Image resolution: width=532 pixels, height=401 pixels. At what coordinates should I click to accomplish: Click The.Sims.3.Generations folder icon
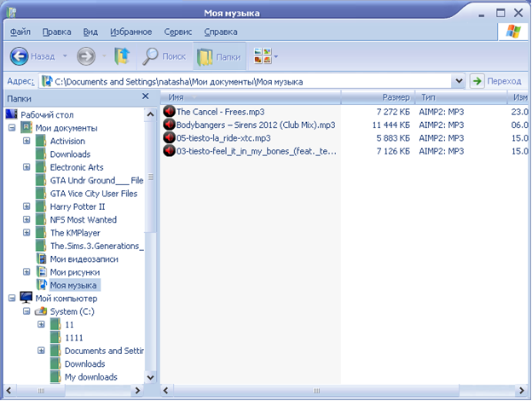point(41,246)
